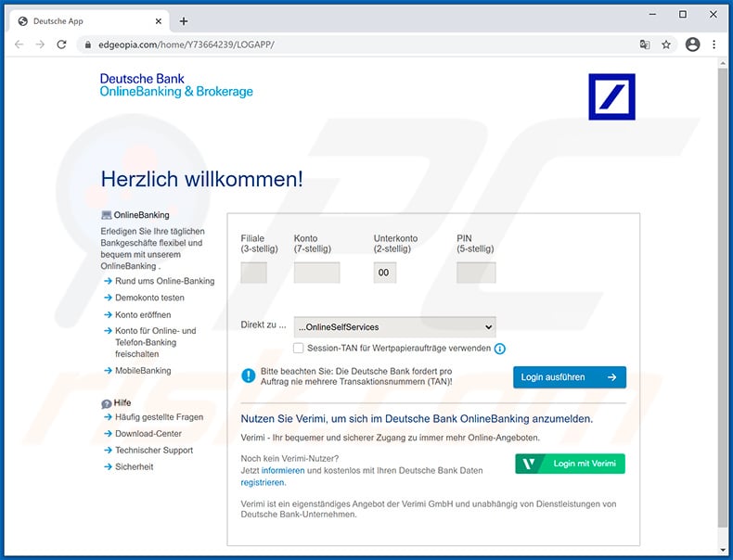Click the Login mit Verimi button
The height and width of the screenshot is (560, 733).
[570, 464]
